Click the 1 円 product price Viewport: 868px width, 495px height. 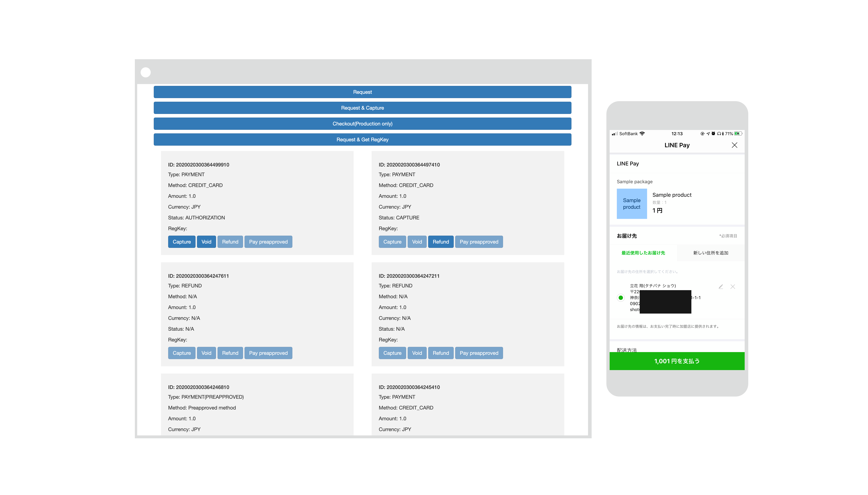(657, 210)
